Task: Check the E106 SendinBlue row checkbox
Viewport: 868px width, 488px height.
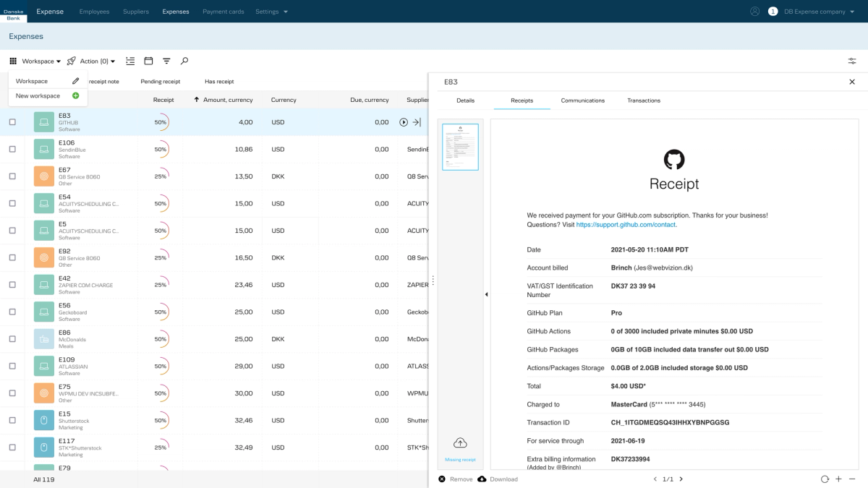Action: [x=12, y=149]
